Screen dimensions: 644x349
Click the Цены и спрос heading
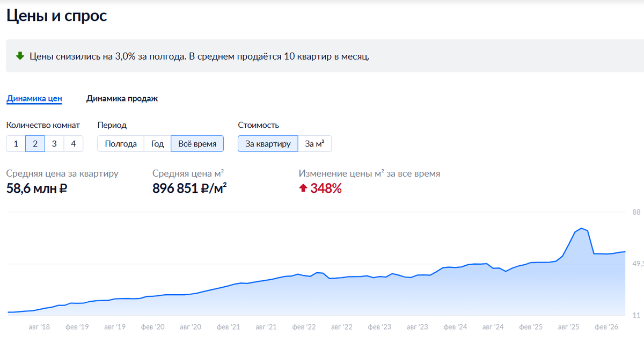click(57, 16)
